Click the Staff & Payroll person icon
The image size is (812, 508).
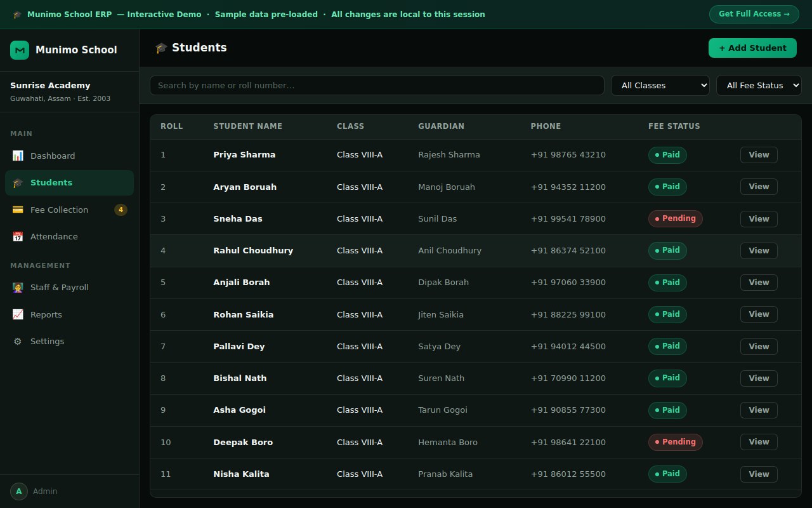18,288
